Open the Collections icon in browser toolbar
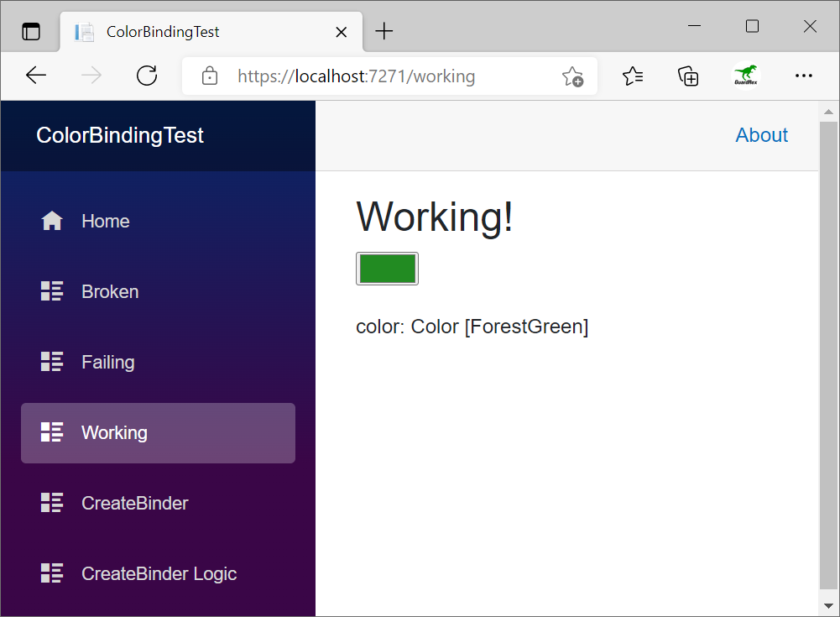 point(688,75)
